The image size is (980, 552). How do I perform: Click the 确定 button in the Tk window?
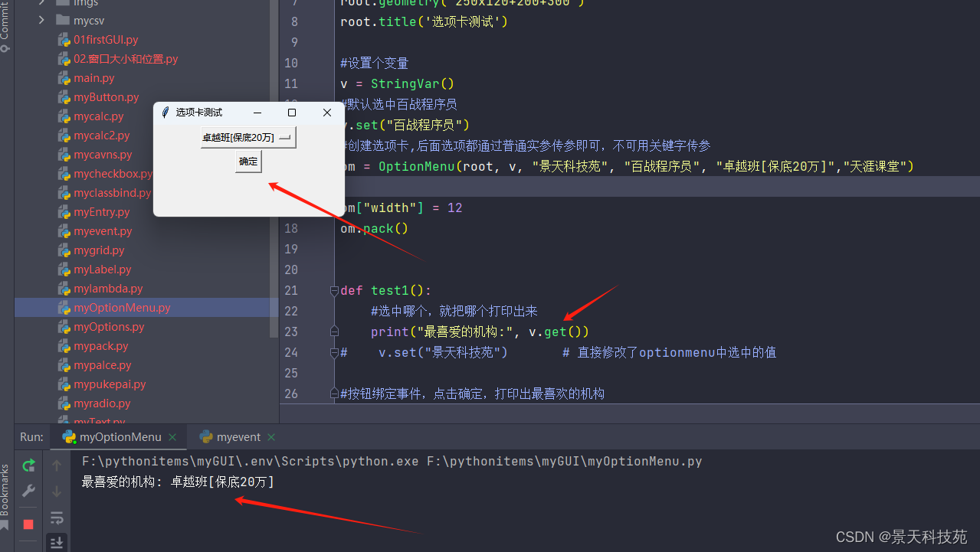[x=248, y=162]
